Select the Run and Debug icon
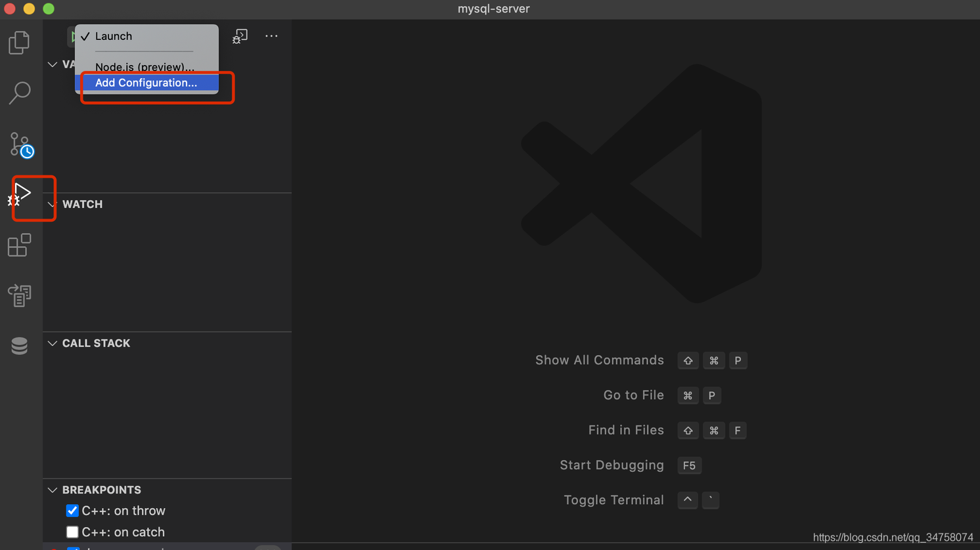The image size is (980, 550). point(21,194)
